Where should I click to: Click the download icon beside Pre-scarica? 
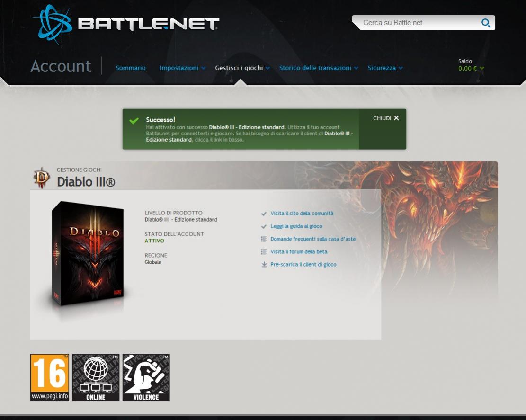[x=264, y=265]
